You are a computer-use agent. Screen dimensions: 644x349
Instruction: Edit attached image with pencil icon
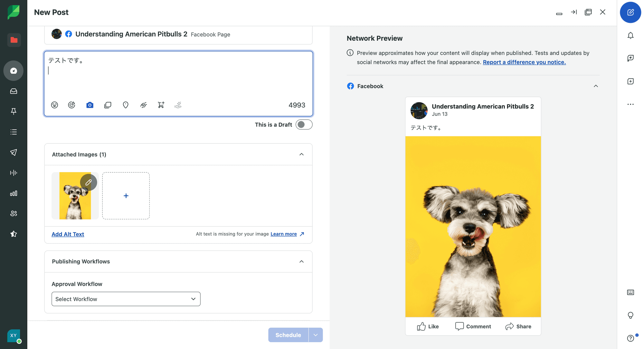pos(89,182)
